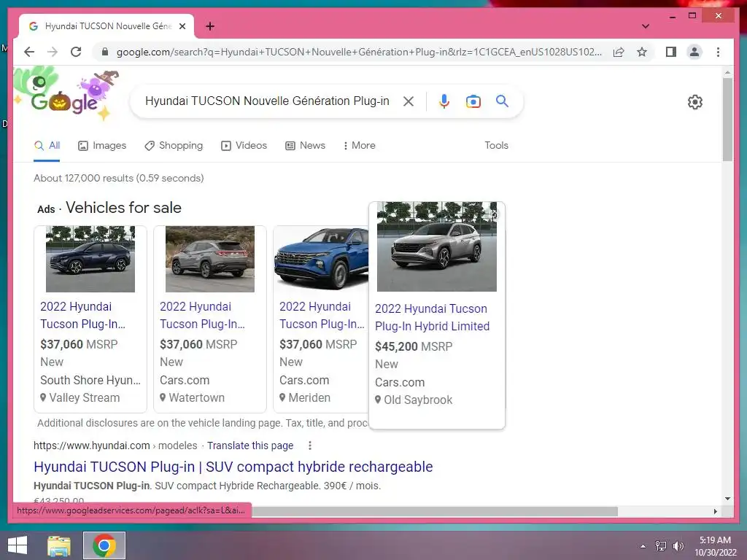The image size is (747, 560).
Task: Open the silver Tucson Limited thumbnail
Action: [437, 246]
